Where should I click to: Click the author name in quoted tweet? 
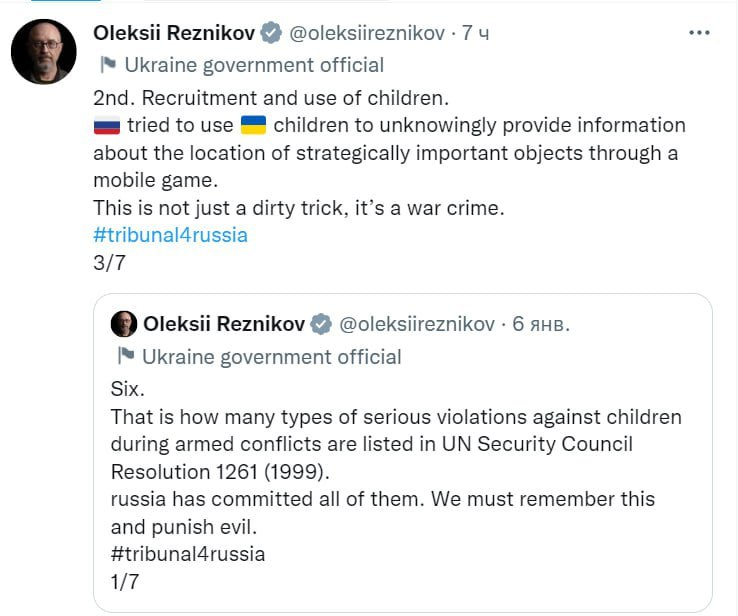tap(224, 324)
